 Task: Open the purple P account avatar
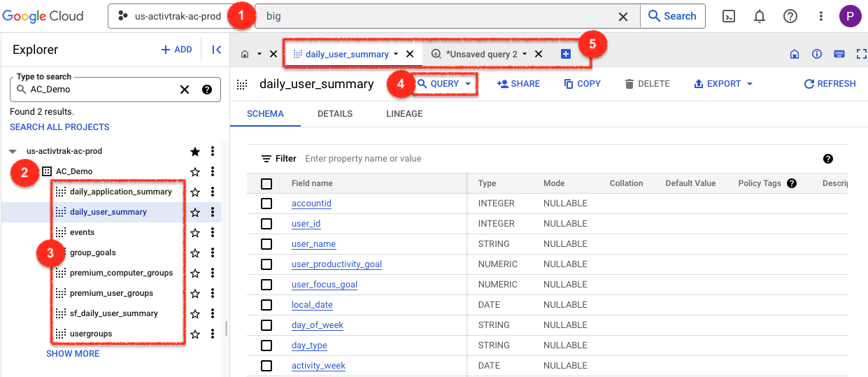point(851,16)
